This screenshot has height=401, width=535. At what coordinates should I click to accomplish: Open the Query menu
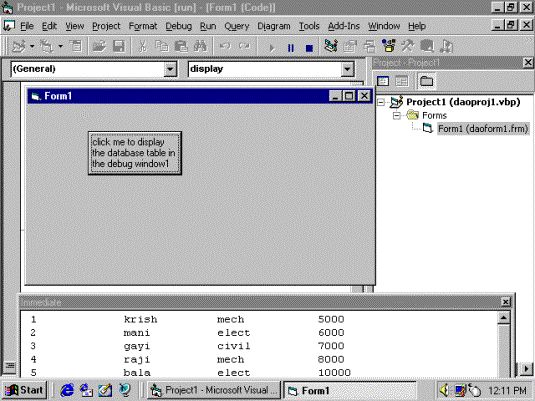click(236, 26)
